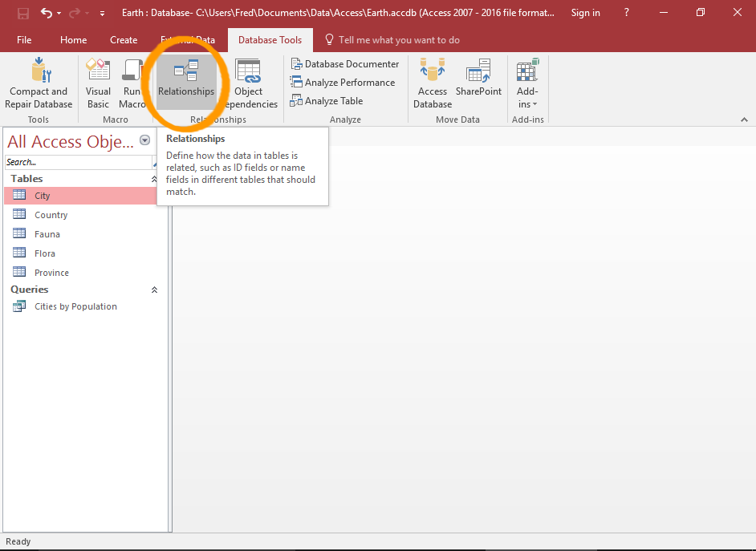756x551 pixels.
Task: Open the Undo history dropdown arrow
Action: 59,14
